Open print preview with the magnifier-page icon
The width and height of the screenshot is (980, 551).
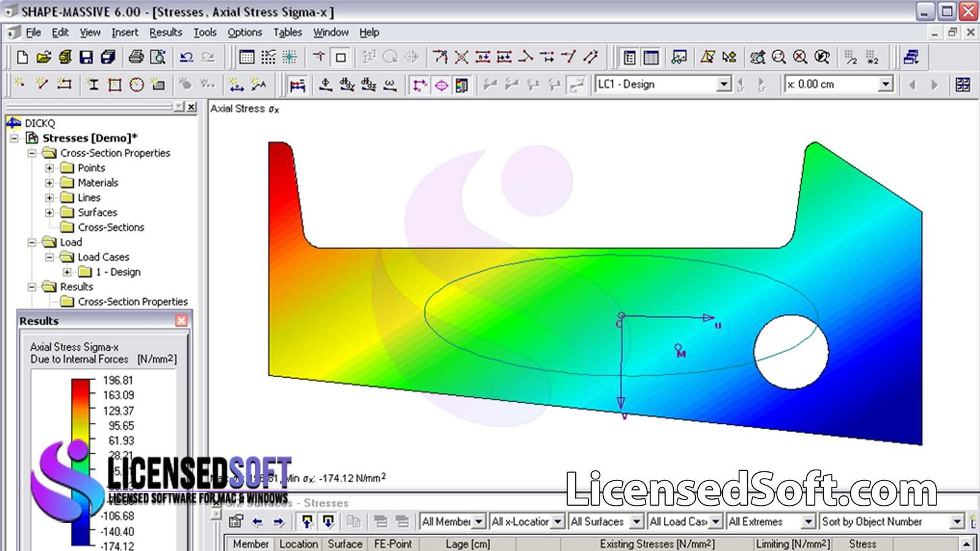(x=158, y=58)
